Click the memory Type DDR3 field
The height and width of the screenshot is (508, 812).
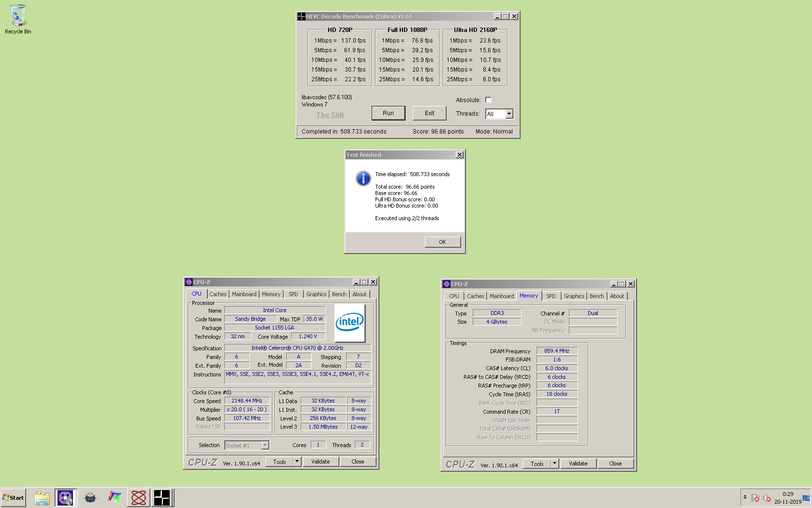point(497,314)
